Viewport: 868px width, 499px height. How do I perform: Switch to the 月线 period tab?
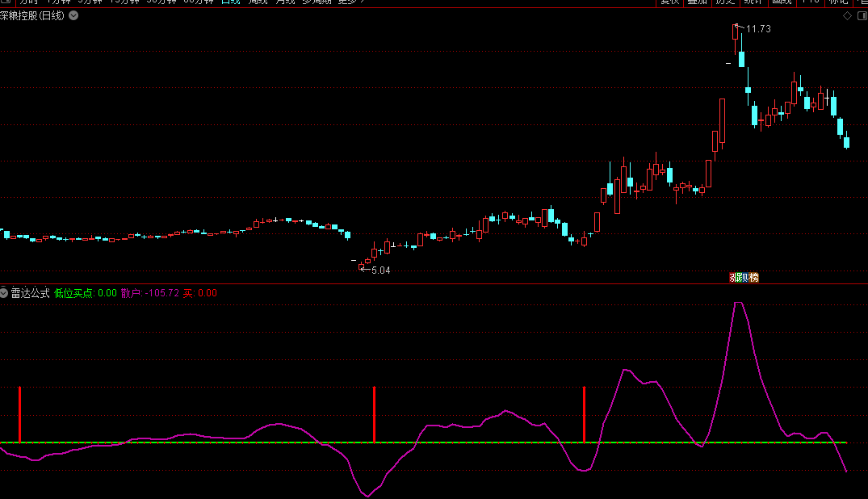(285, 2)
